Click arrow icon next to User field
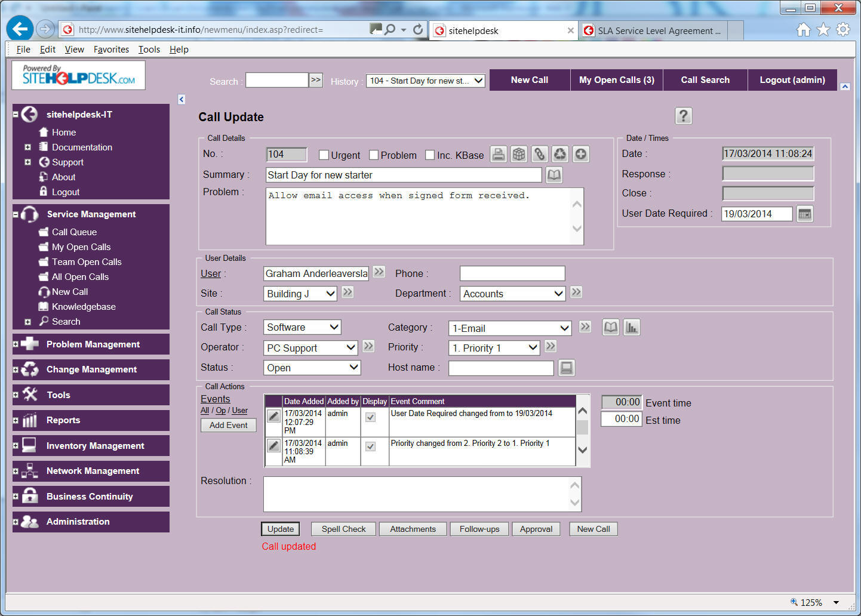The image size is (861, 616). tap(379, 272)
